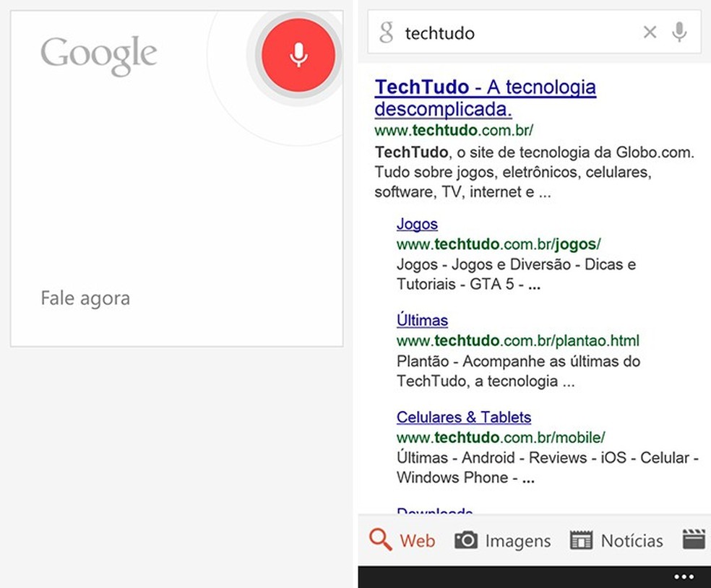Image resolution: width=711 pixels, height=588 pixels.
Task: Open the Notícias tab
Action: 616,540
